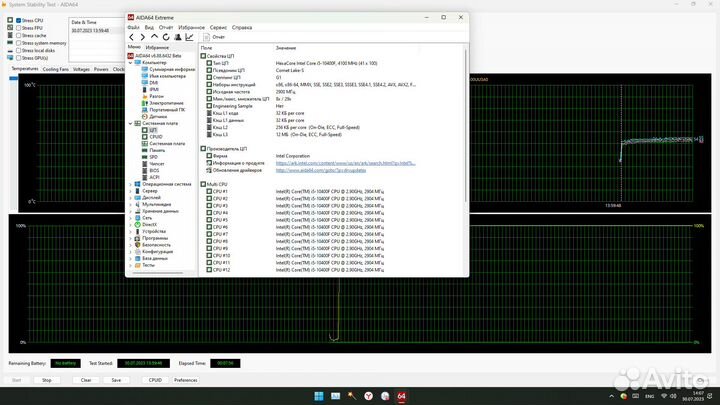Enable the Stress GPU(s) checkbox

point(19,58)
